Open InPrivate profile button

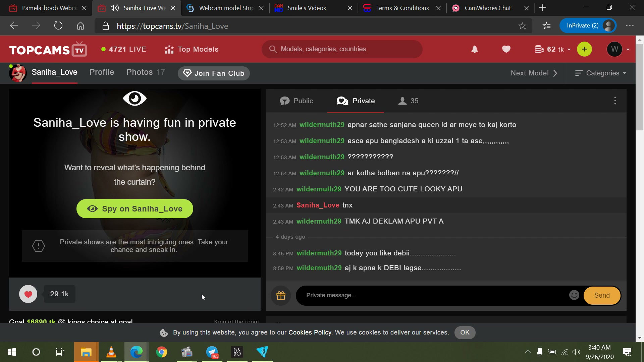(x=588, y=26)
